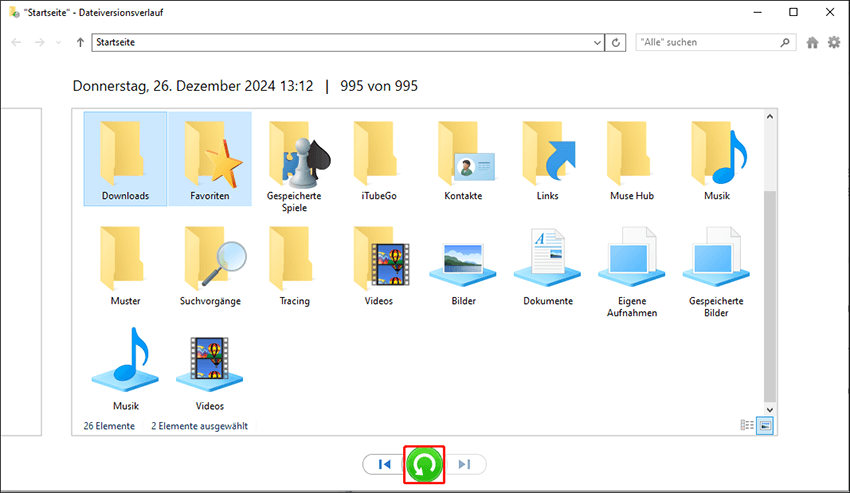This screenshot has width=850, height=493.
Task: Click the "995 von 995" version counter
Action: [379, 86]
